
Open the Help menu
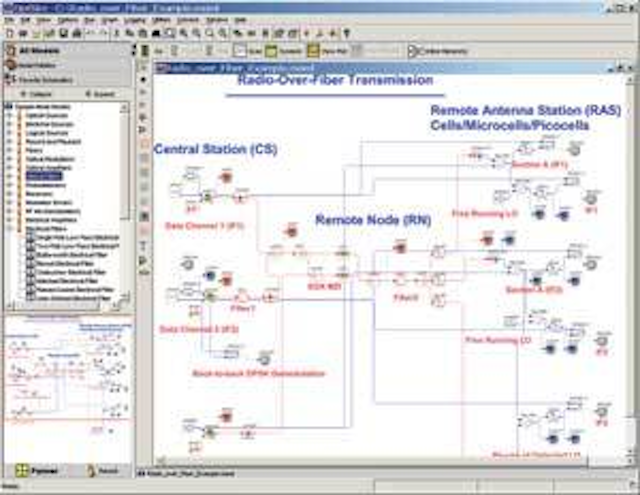[x=241, y=20]
